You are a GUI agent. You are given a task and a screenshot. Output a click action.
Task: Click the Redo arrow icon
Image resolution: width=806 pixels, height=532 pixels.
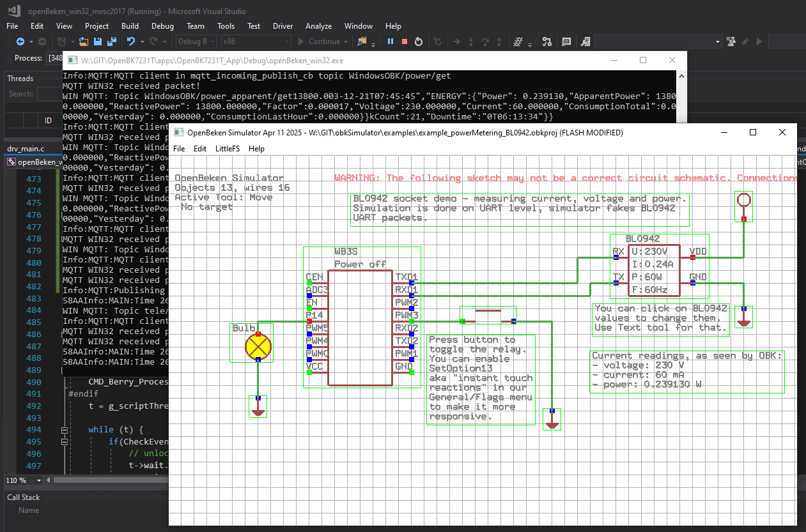153,42
